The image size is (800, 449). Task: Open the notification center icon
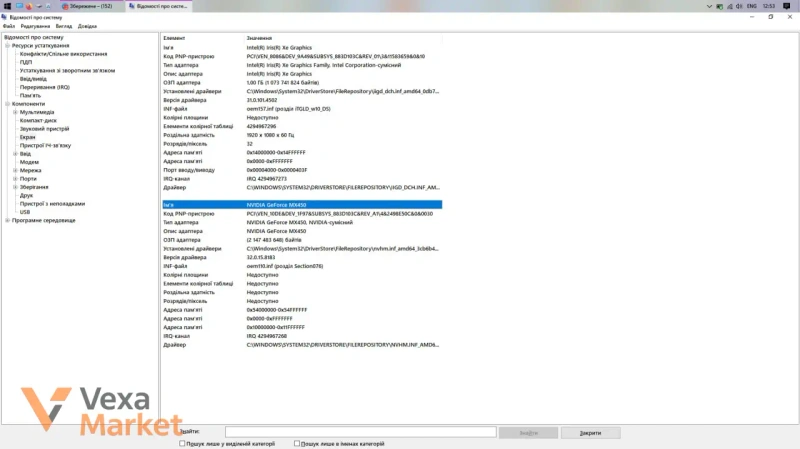pyautogui.click(x=786, y=6)
